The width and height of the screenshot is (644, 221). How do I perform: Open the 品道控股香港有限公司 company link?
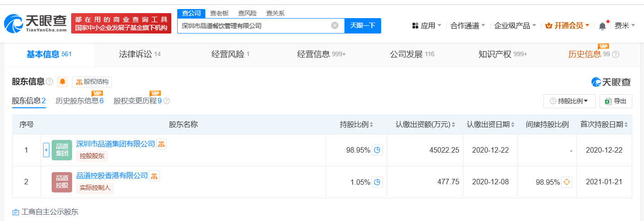(x=112, y=175)
